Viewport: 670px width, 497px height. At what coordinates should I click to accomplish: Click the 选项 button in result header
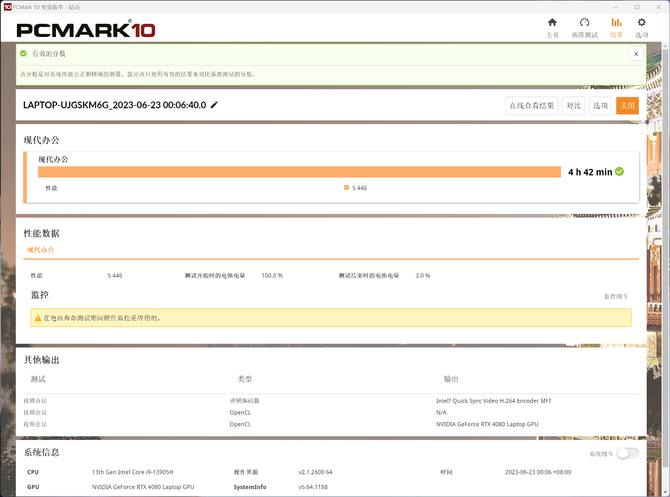tap(600, 106)
